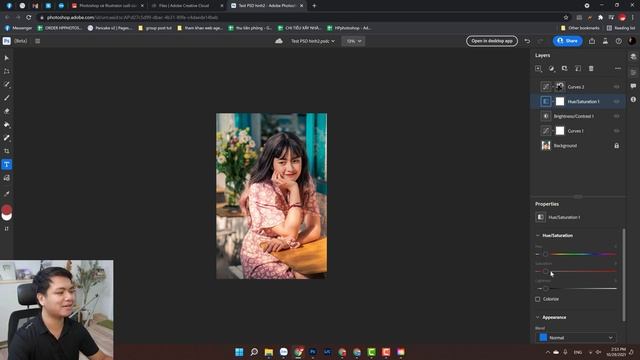Collapse the Appearance section

click(x=538, y=317)
